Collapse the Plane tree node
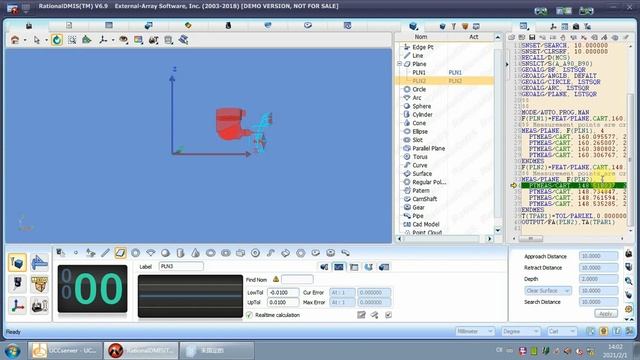 (x=400, y=64)
